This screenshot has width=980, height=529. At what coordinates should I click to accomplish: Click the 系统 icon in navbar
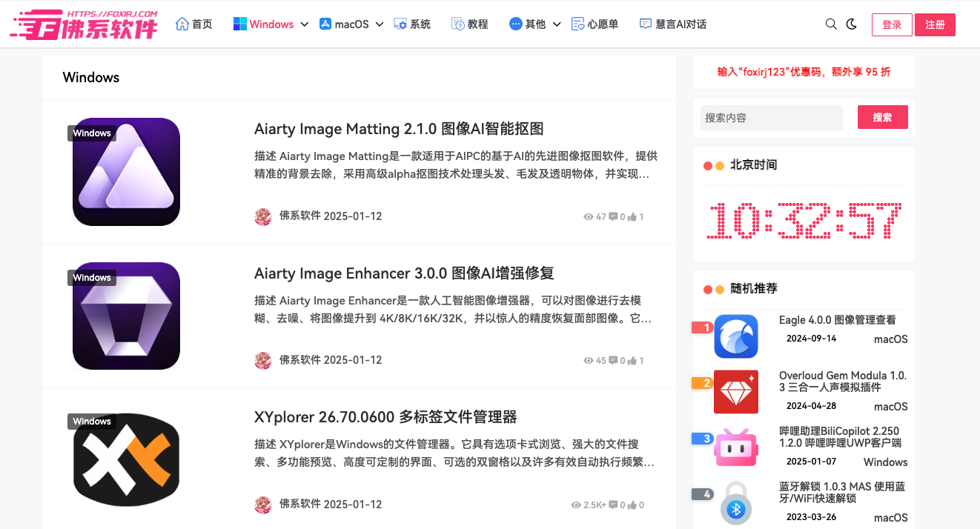(400, 24)
